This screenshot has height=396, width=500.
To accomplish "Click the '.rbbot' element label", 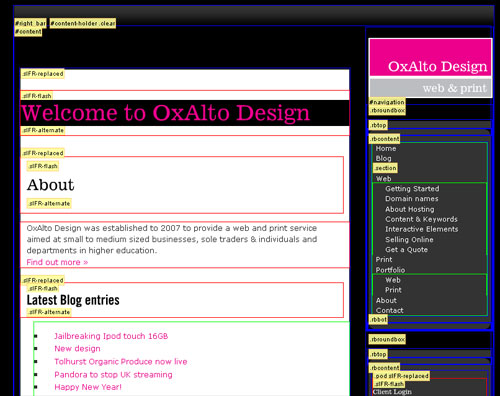I will point(378,320).
